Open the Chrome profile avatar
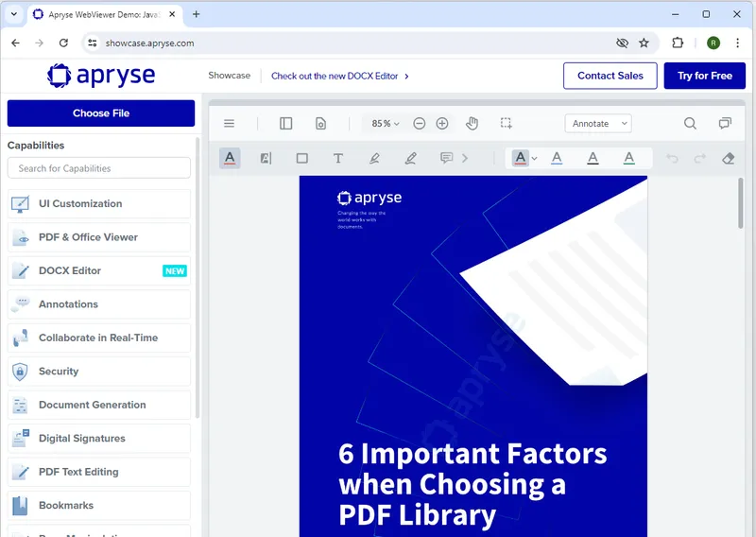This screenshot has width=756, height=537. [x=713, y=43]
